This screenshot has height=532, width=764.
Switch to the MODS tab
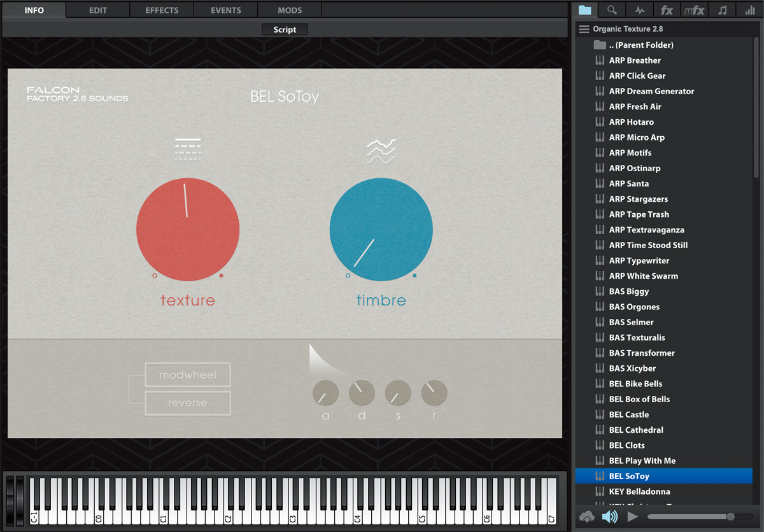click(290, 10)
